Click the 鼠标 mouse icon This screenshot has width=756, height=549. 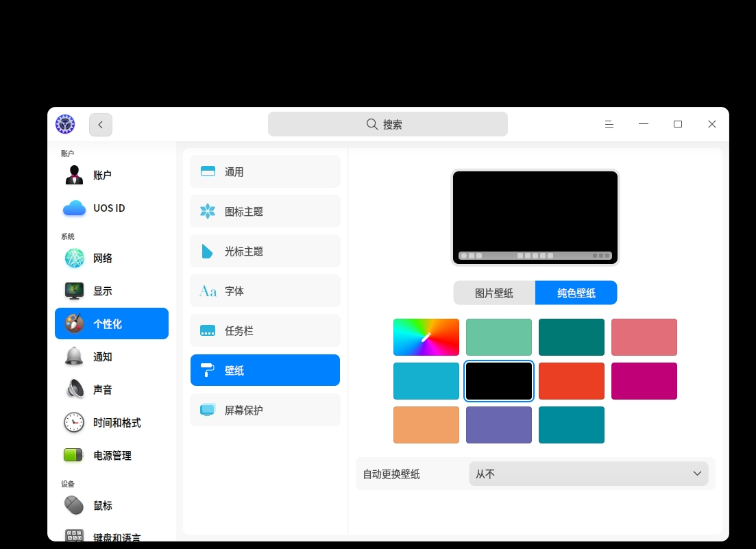click(x=74, y=505)
